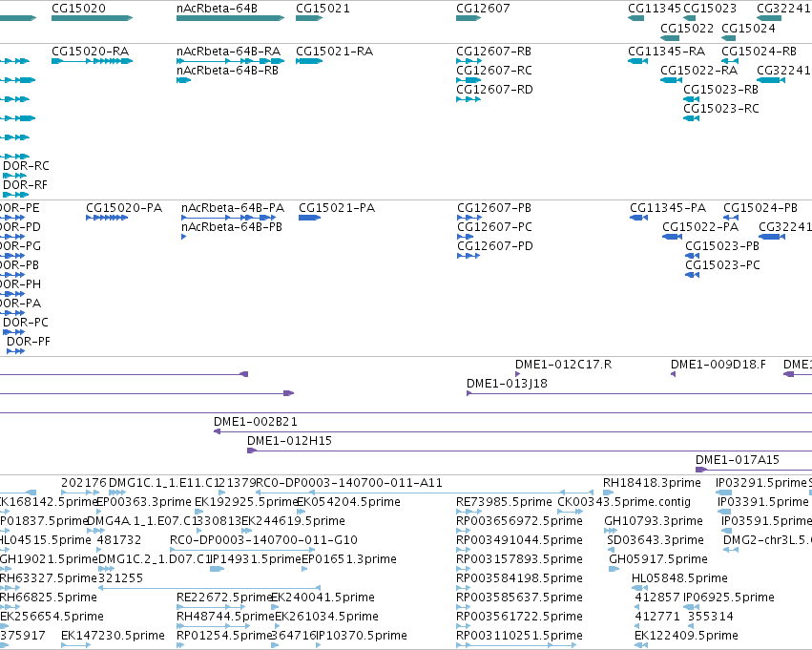Screen dimensions: 812x650
Task: Click the RC0-DP0003-140700-011-G10 EST line
Action: (x=242, y=550)
